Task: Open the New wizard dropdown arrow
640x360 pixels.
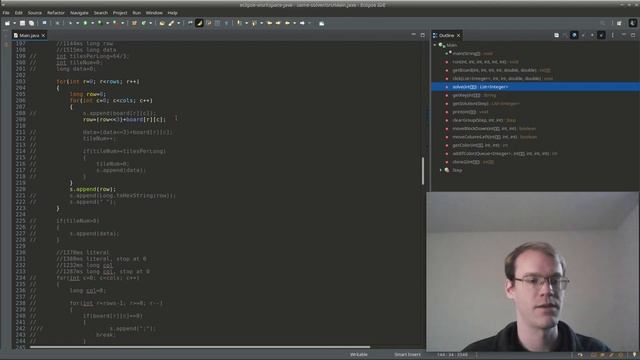Action: pyautogui.click(x=15, y=23)
